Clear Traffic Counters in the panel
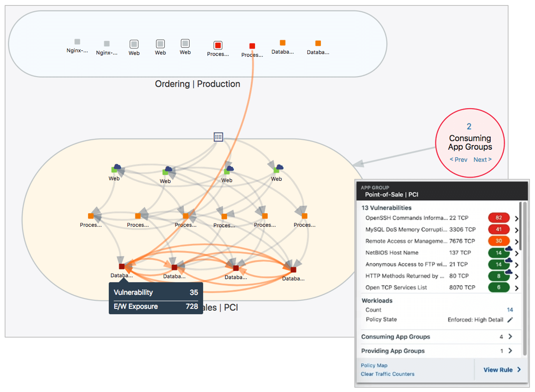The image size is (535, 392). click(x=387, y=374)
